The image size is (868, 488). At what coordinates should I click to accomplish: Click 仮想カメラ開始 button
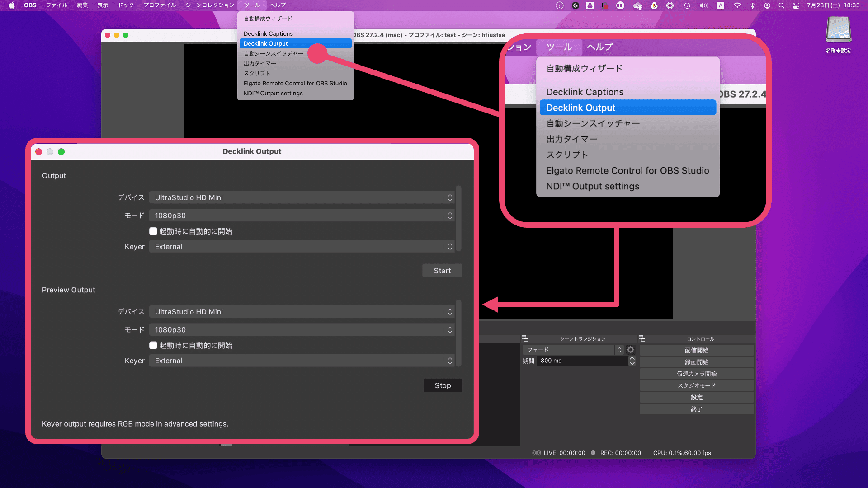[697, 374]
